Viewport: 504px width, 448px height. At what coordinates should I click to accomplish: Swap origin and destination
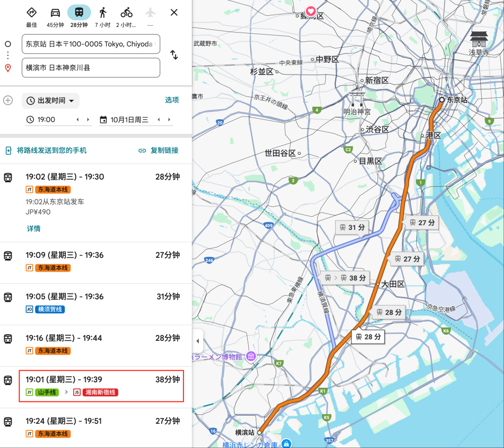tap(174, 55)
